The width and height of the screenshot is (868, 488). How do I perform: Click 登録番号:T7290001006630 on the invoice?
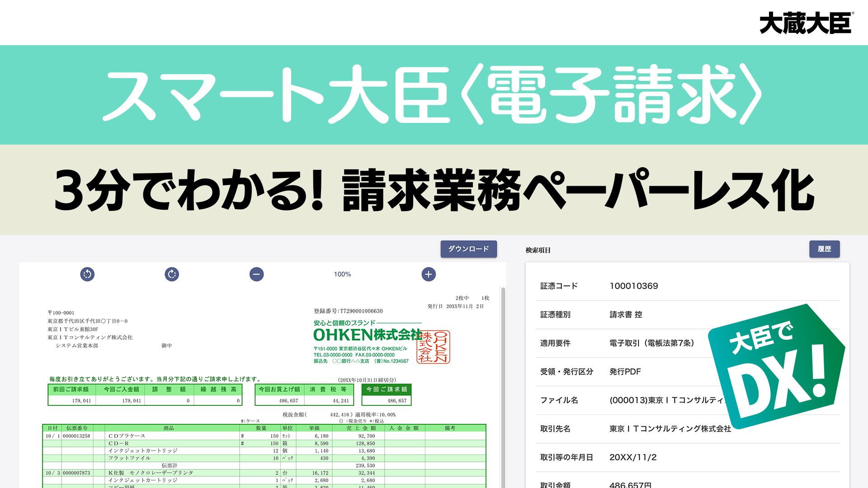pos(348,311)
